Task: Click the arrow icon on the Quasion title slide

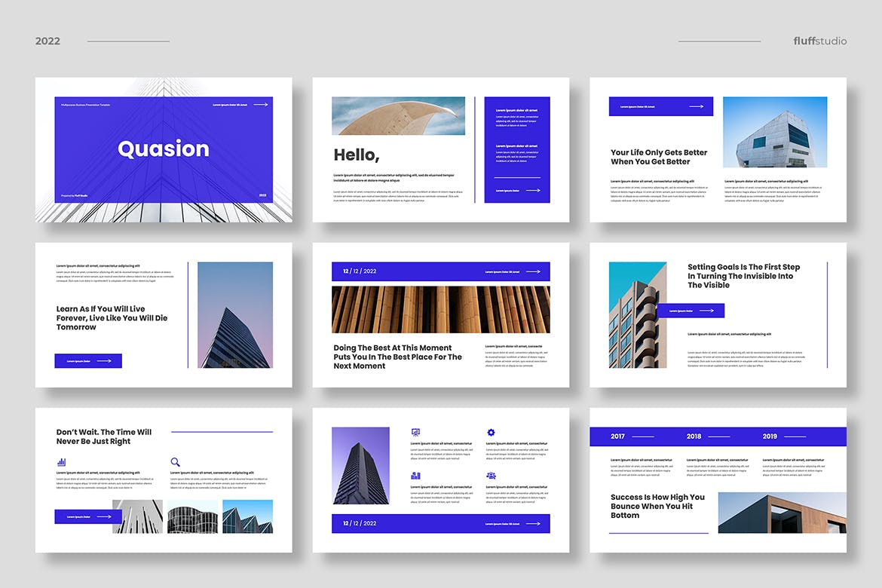Action: 260,105
